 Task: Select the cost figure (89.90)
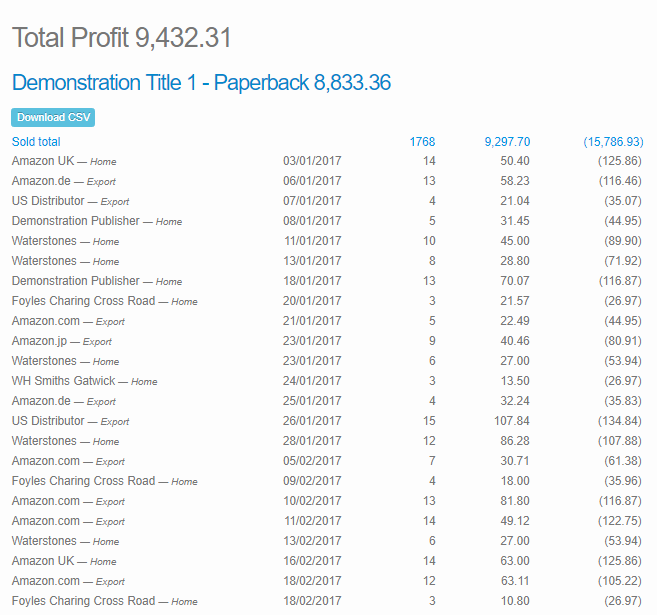(x=623, y=241)
